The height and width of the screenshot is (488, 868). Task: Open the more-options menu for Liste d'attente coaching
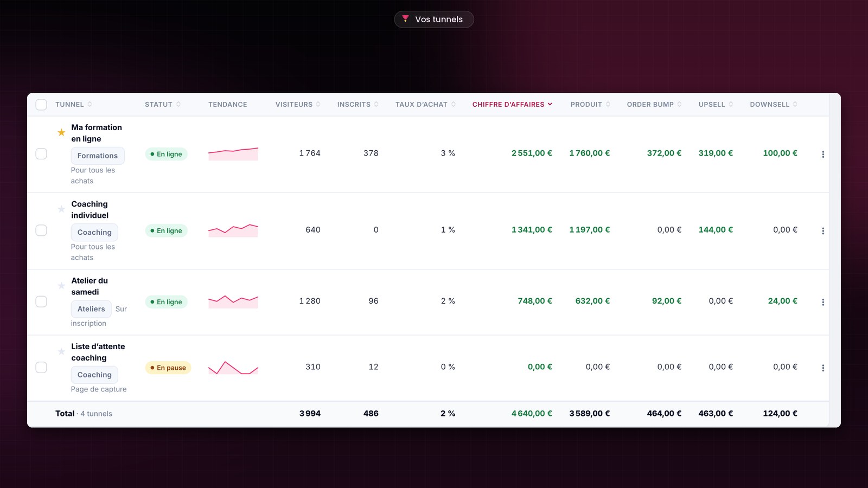pos(823,368)
